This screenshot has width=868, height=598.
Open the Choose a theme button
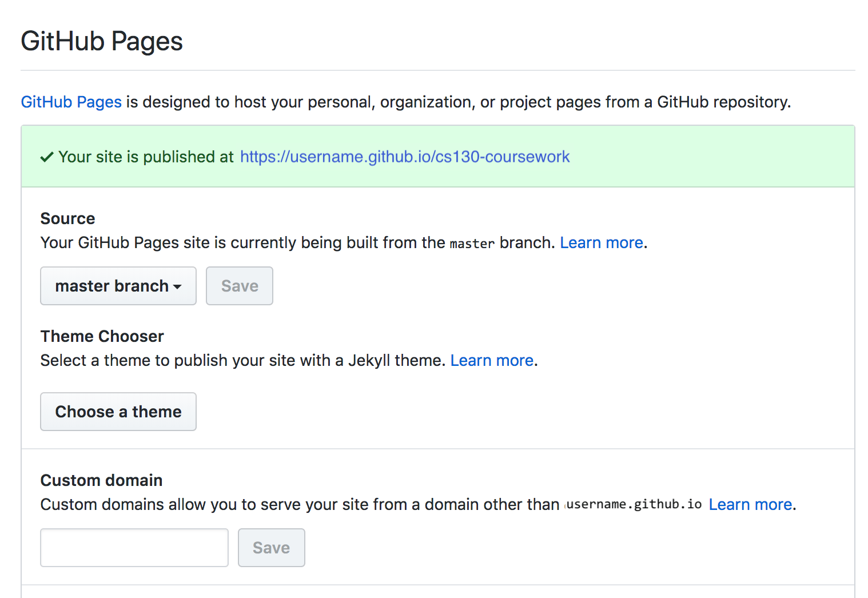(x=118, y=412)
